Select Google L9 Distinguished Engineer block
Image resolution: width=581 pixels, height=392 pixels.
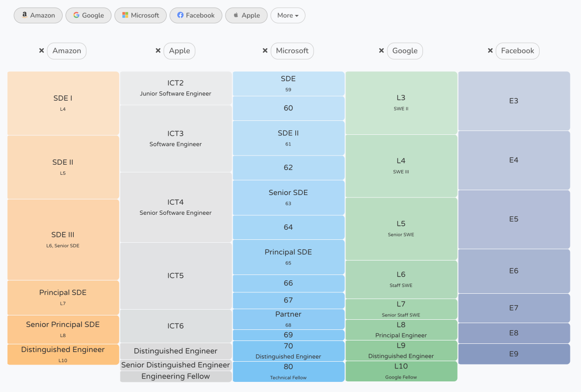coord(401,351)
